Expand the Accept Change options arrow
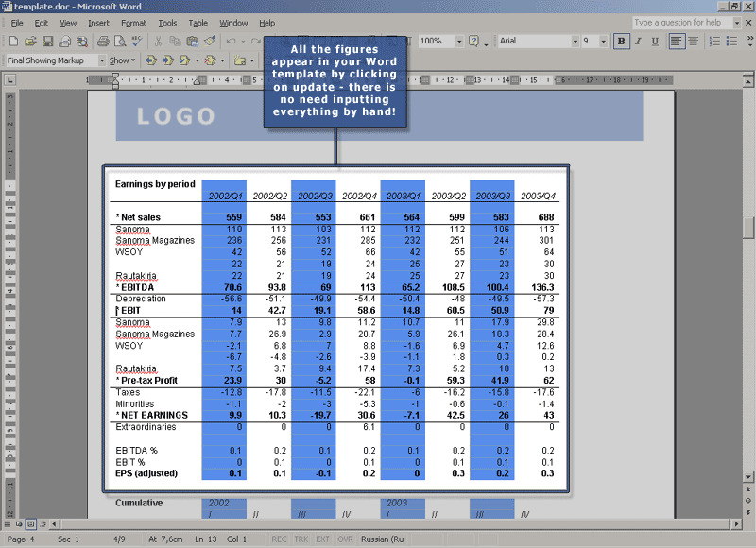The image size is (756, 548). pos(198,60)
